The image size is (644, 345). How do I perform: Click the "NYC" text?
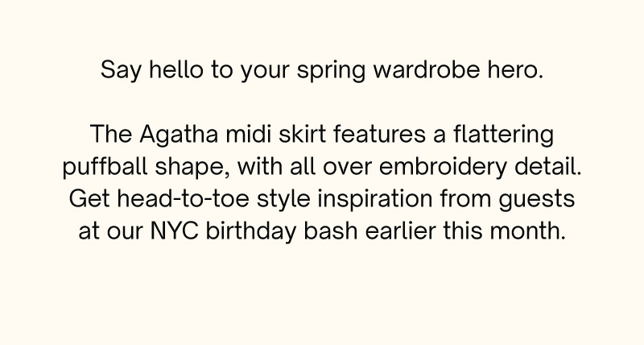coord(174,231)
